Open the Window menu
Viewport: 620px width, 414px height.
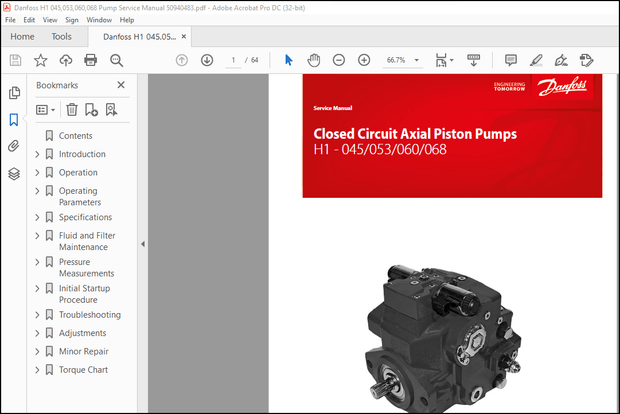pyautogui.click(x=99, y=20)
